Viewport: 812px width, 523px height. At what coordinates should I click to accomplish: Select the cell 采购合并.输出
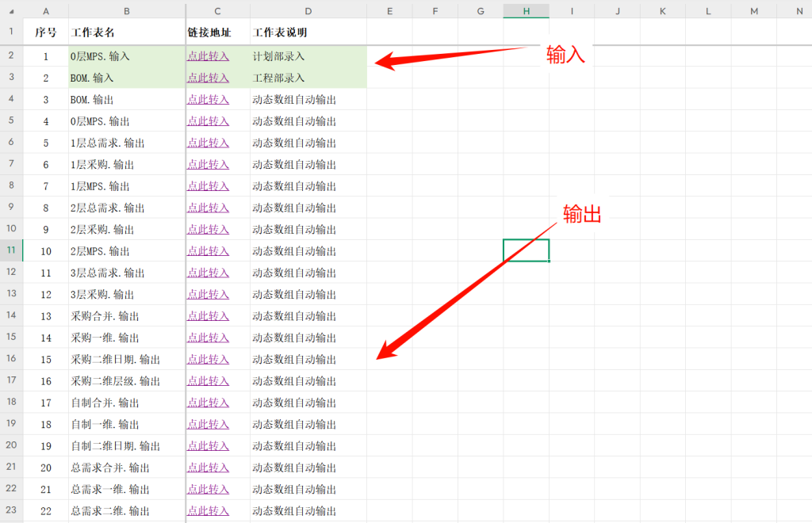pyautogui.click(x=127, y=317)
